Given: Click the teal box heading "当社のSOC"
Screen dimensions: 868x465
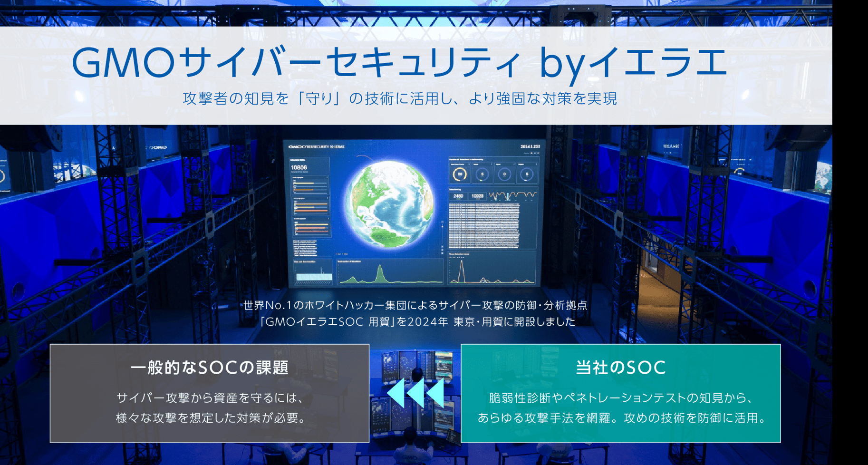Looking at the screenshot, I should (621, 368).
